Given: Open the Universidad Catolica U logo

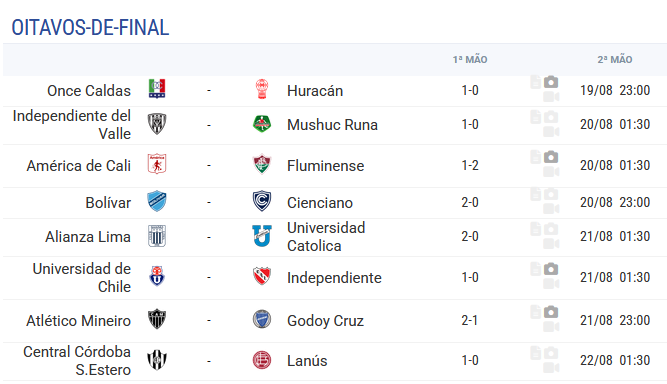Looking at the screenshot, I should click(262, 236).
